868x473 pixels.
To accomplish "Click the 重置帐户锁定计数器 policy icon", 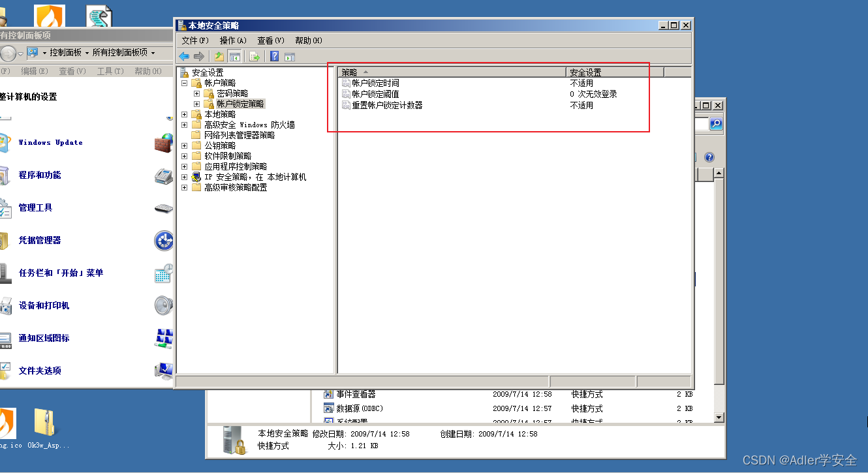I will tap(346, 105).
